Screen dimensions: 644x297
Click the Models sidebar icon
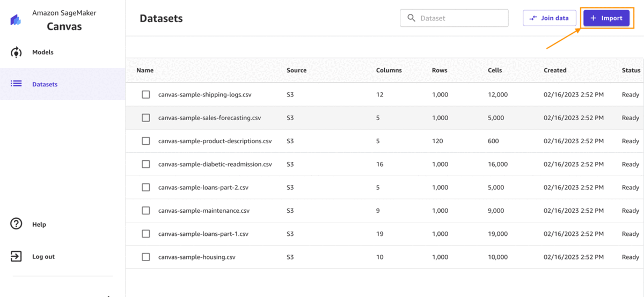(x=16, y=52)
